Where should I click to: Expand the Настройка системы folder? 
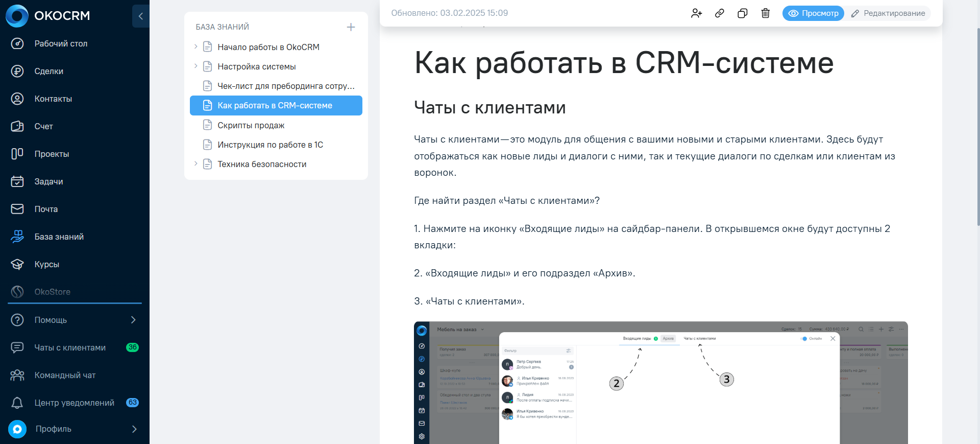click(195, 66)
